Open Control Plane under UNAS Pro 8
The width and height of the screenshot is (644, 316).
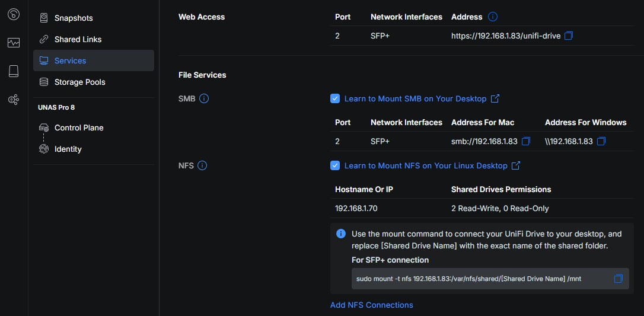tap(78, 128)
